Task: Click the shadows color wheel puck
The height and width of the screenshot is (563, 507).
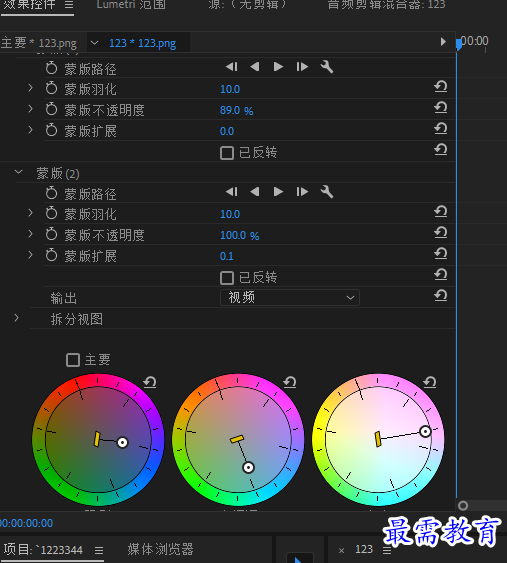Action: [x=122, y=442]
